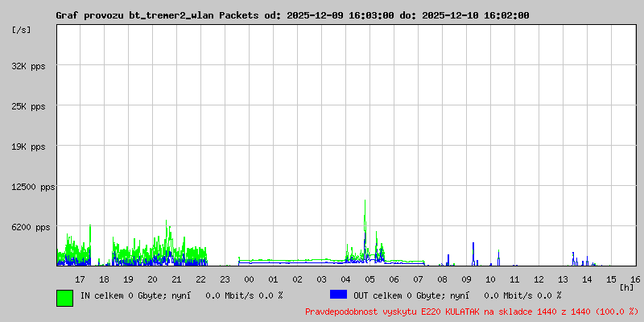The image size is (644, 322).
Task: Click the '00' hour label on x-axis
Action: pos(249,279)
